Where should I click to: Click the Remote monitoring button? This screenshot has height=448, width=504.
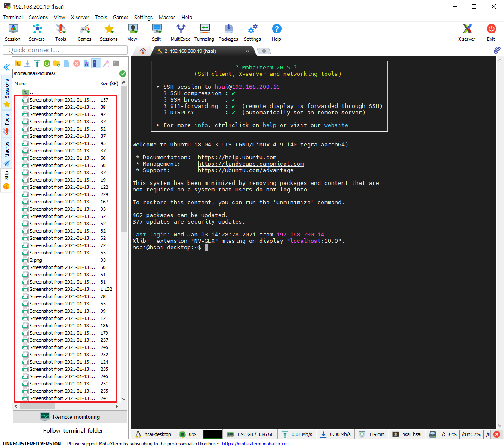point(70,417)
